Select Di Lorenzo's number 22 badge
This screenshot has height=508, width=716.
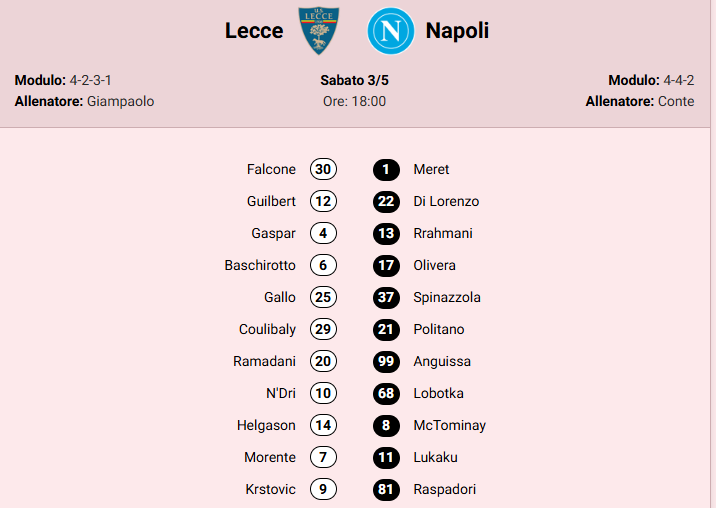pos(387,201)
